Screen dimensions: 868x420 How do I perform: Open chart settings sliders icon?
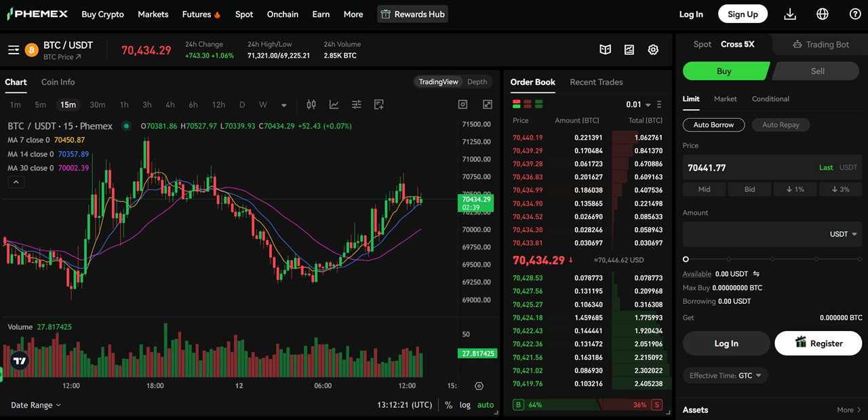click(x=356, y=104)
